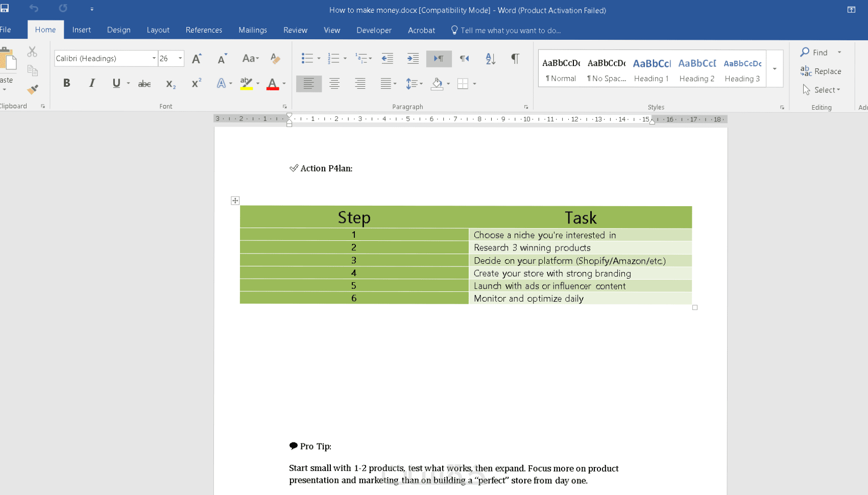Switch to the Design tab
This screenshot has width=868, height=495.
pos(119,30)
